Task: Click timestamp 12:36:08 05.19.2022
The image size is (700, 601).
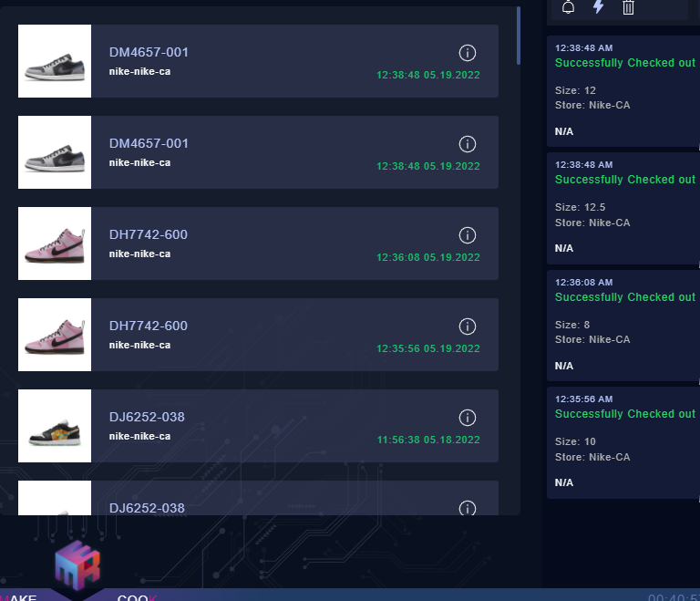Action: click(x=428, y=257)
